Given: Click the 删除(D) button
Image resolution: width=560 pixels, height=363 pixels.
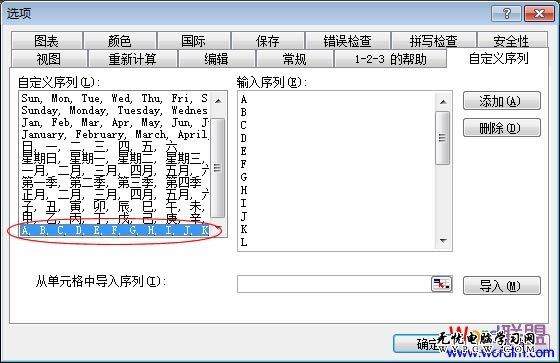Looking at the screenshot, I should pyautogui.click(x=501, y=128).
